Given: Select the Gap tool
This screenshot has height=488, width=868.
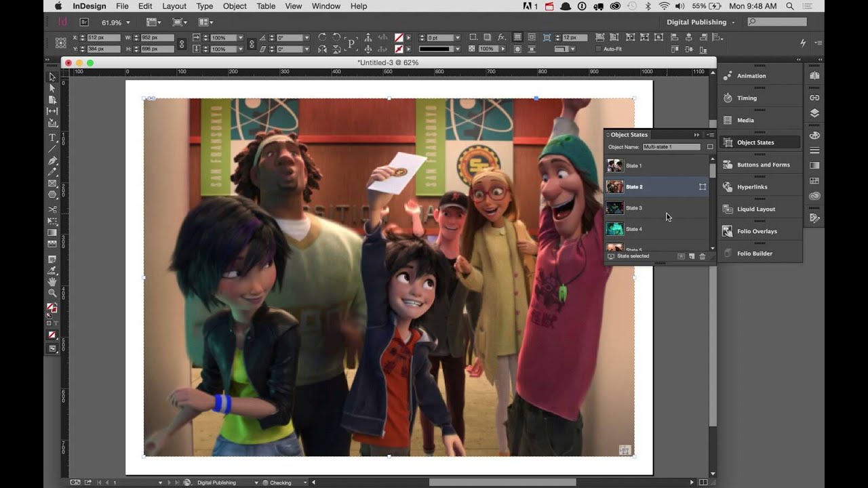Looking at the screenshot, I should click(x=52, y=111).
